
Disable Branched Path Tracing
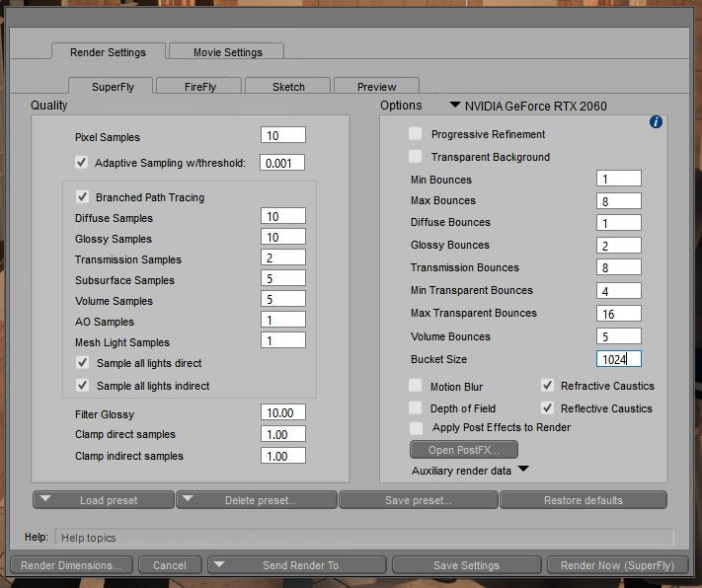(82, 197)
